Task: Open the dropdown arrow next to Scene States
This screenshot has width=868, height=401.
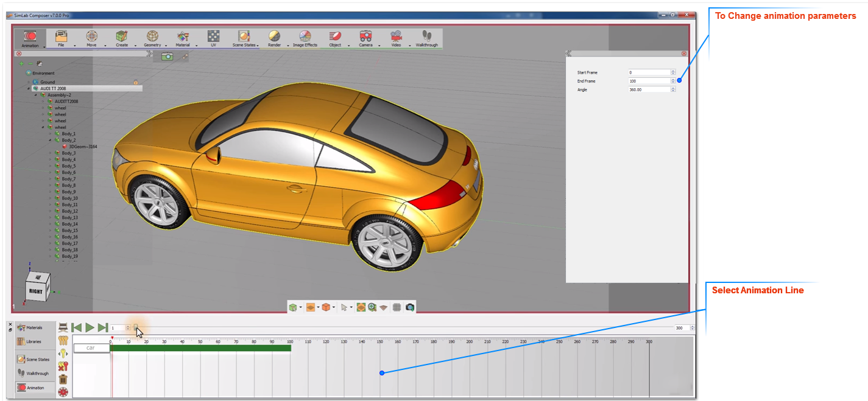Action: point(258,46)
